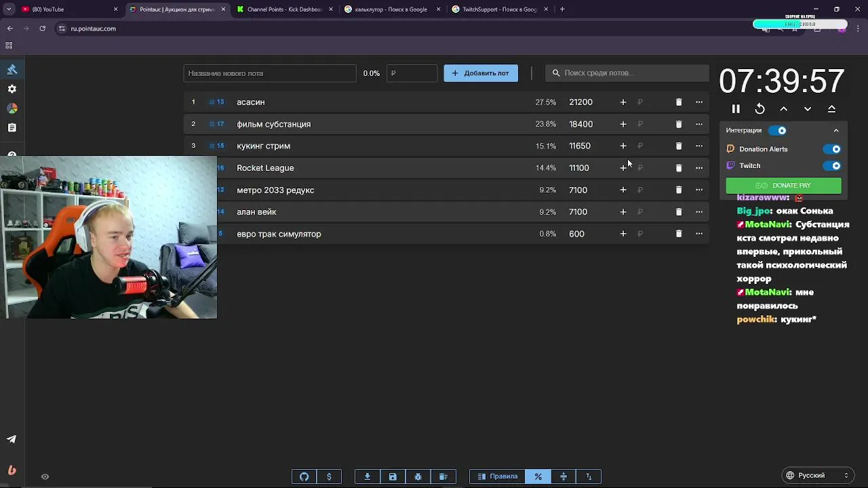Toggle the Интеграции switch
This screenshot has width=868, height=488.
point(778,130)
